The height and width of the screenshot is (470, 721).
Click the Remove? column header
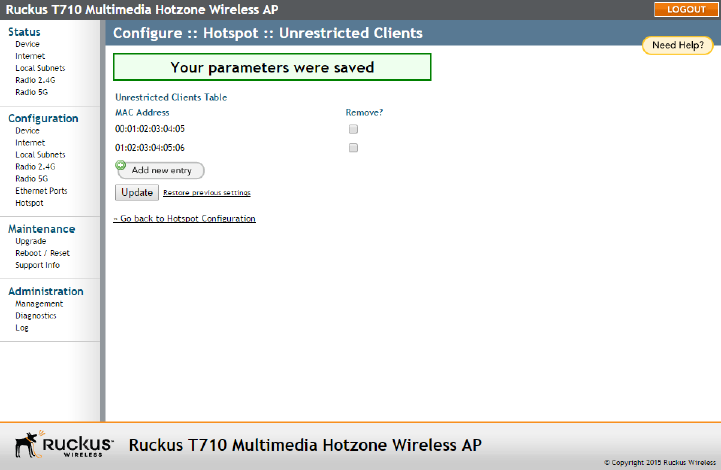[x=364, y=113]
